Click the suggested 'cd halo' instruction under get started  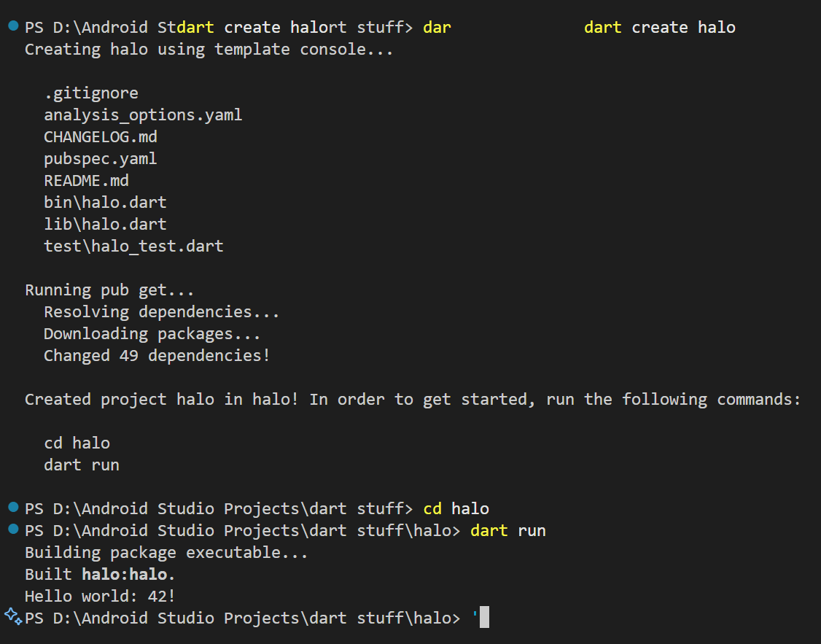(77, 443)
